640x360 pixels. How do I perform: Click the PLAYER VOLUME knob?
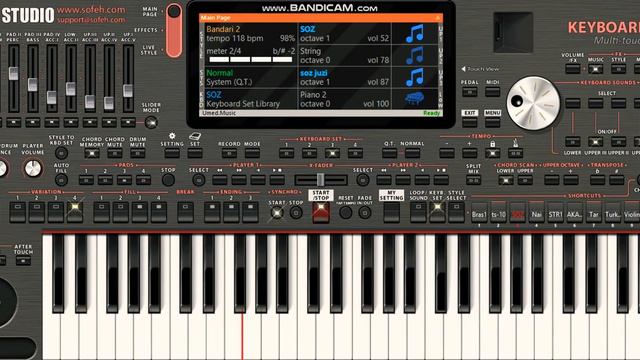[33, 169]
